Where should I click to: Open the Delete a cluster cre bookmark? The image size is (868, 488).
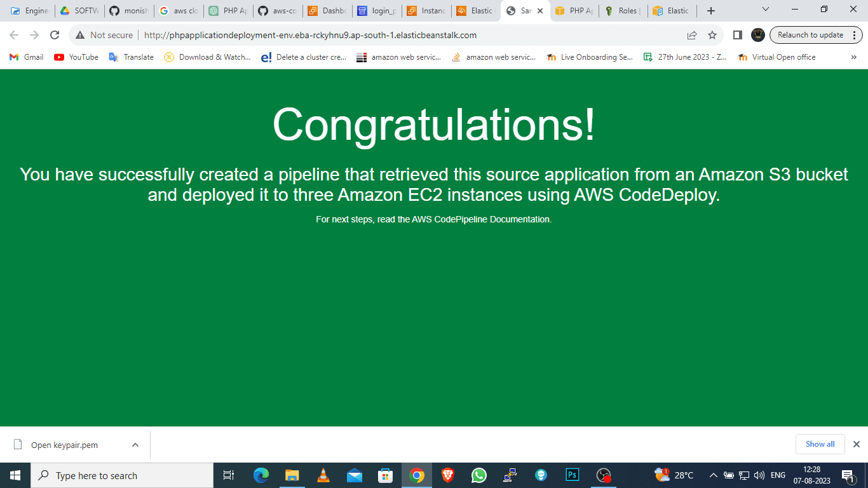[x=304, y=57]
